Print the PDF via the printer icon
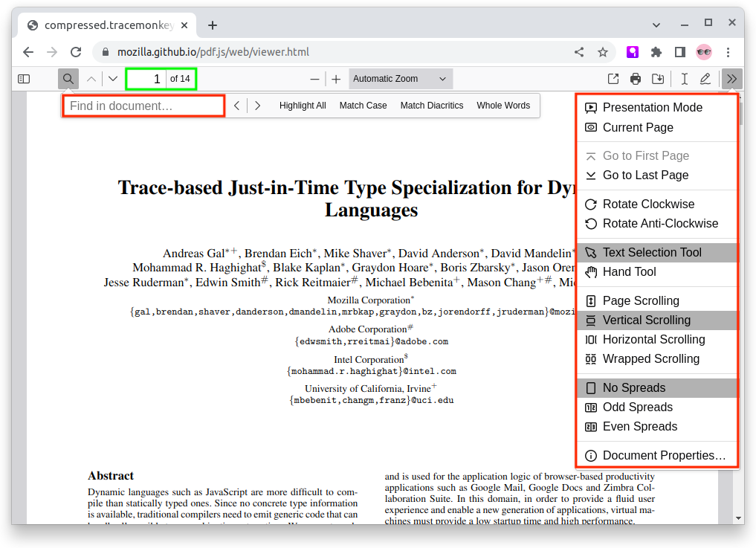Image resolution: width=756 pixels, height=548 pixels. [636, 78]
